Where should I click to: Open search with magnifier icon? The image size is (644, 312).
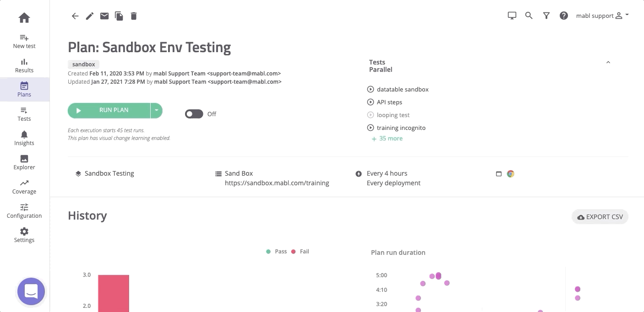point(529,16)
